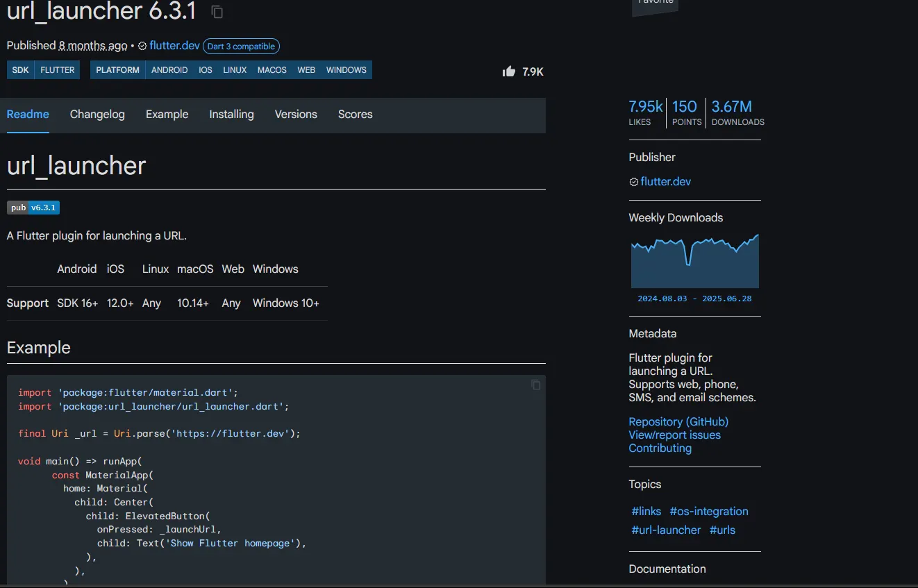918x588 pixels.
Task: Open the Readme tab
Action: [28, 115]
